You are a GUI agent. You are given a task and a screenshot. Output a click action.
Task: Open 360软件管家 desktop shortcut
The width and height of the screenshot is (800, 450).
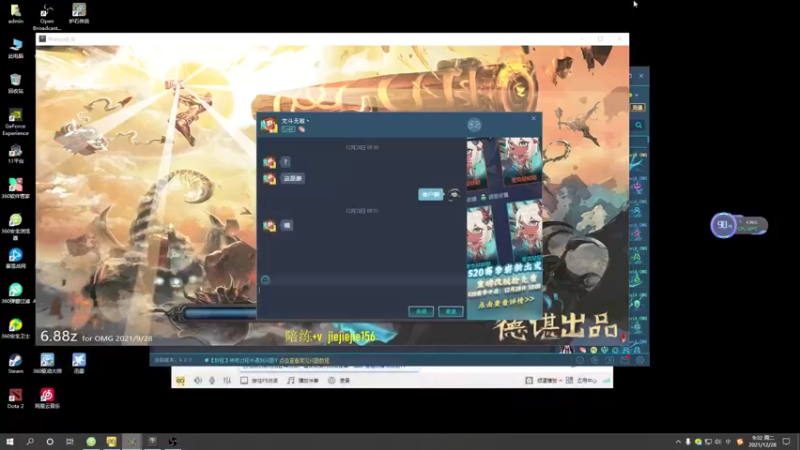(x=15, y=188)
